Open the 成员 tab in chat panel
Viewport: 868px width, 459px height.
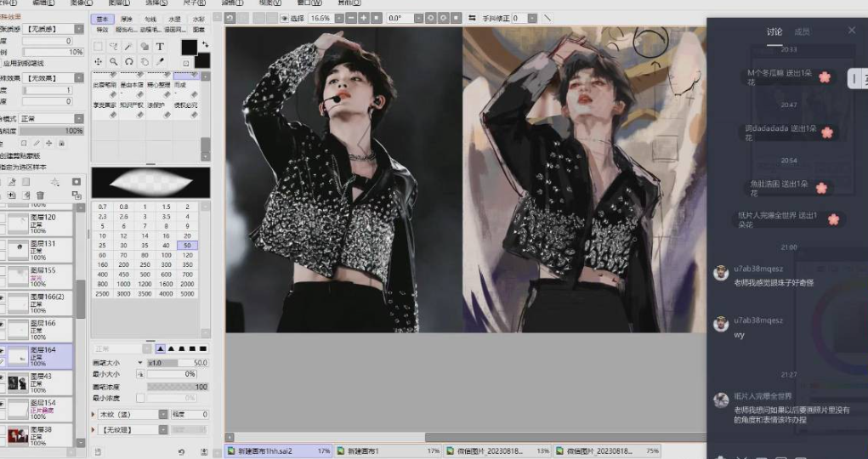click(802, 32)
